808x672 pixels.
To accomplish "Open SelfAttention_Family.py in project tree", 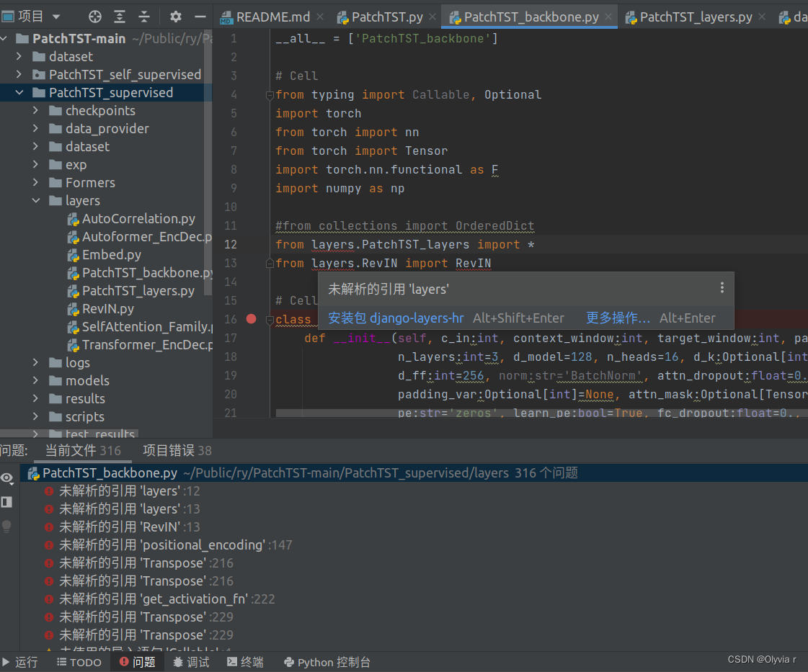I will (x=139, y=327).
